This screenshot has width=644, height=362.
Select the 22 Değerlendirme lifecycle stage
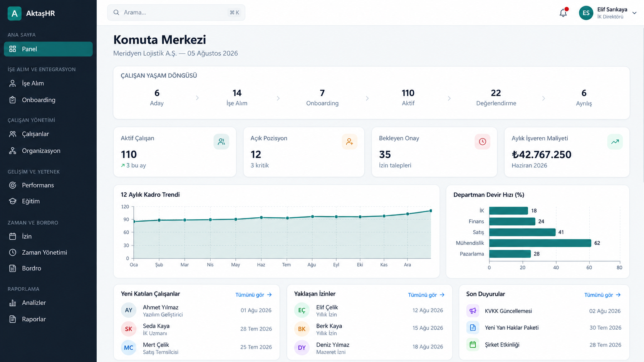[496, 98]
